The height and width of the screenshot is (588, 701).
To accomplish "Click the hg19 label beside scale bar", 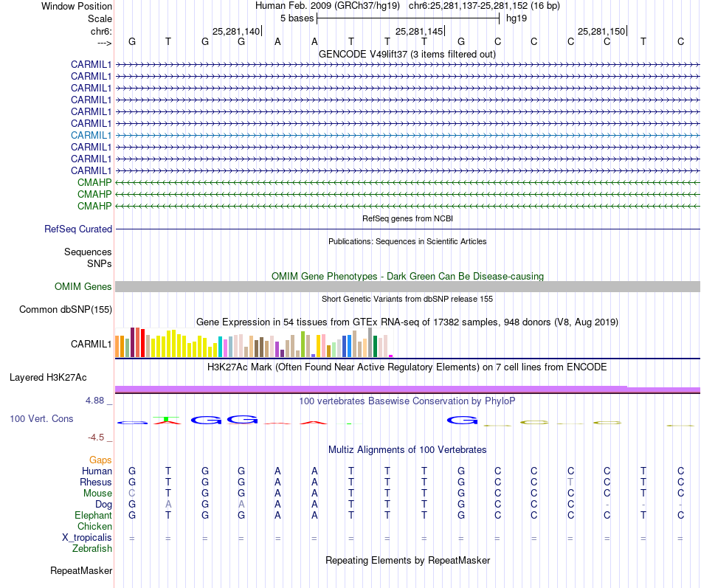I will click(517, 18).
